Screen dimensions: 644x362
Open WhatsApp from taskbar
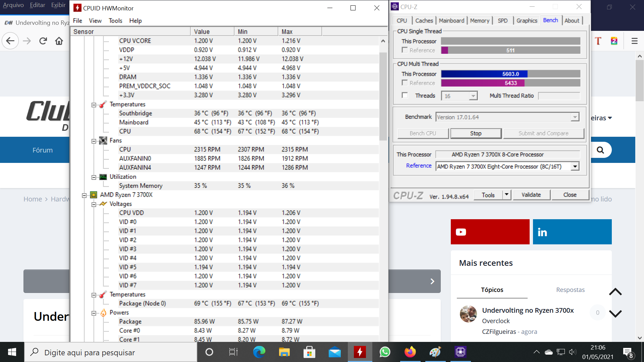pyautogui.click(x=385, y=352)
